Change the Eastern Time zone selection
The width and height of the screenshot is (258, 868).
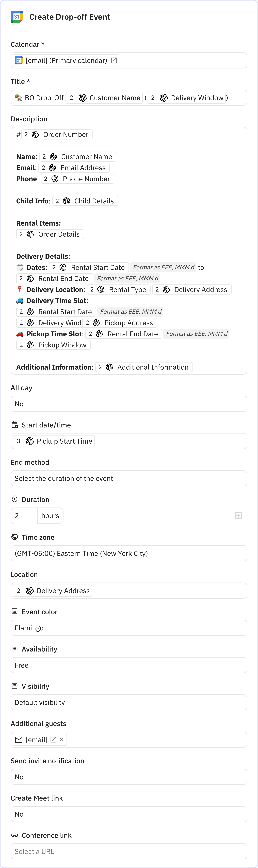click(129, 553)
